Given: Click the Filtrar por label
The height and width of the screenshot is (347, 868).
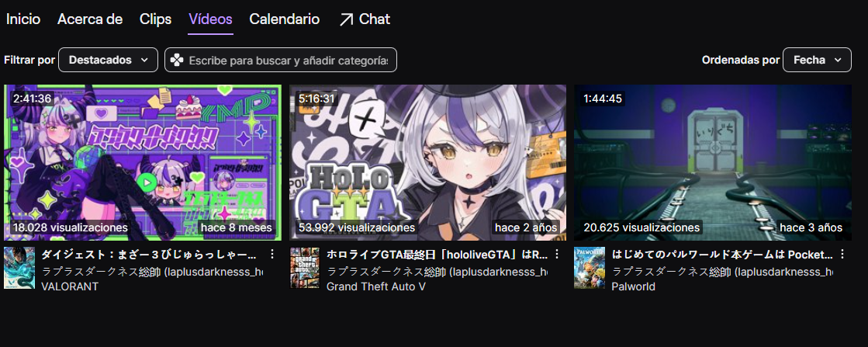Looking at the screenshot, I should pyautogui.click(x=29, y=60).
